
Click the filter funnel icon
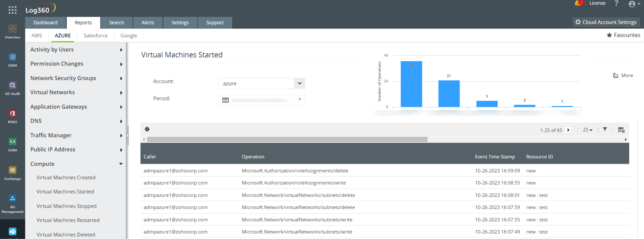click(x=605, y=129)
